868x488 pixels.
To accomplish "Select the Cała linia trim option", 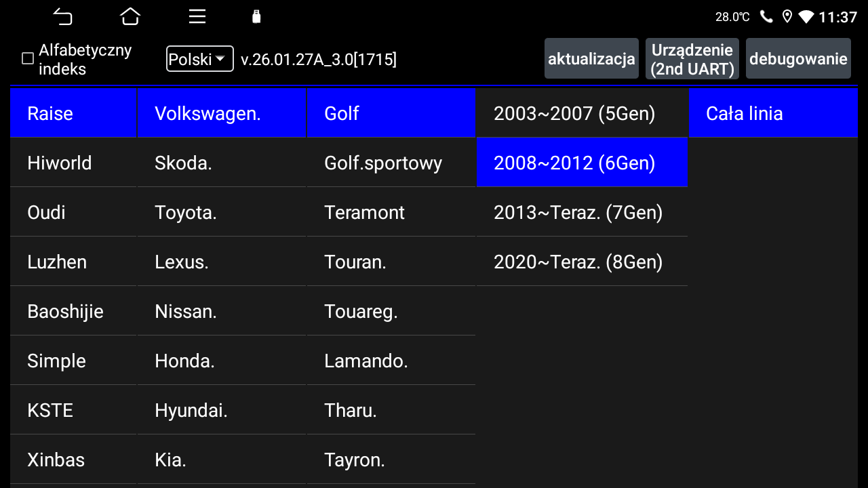I will (773, 113).
